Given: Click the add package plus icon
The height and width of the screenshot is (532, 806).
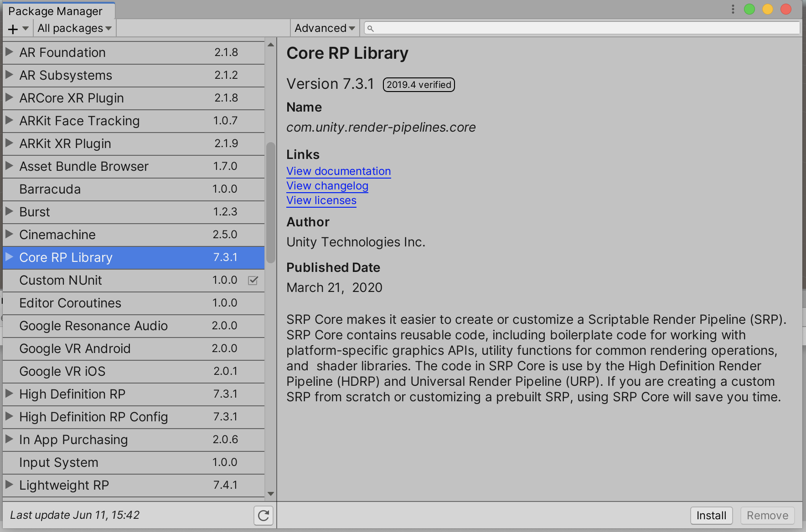Looking at the screenshot, I should pyautogui.click(x=11, y=28).
